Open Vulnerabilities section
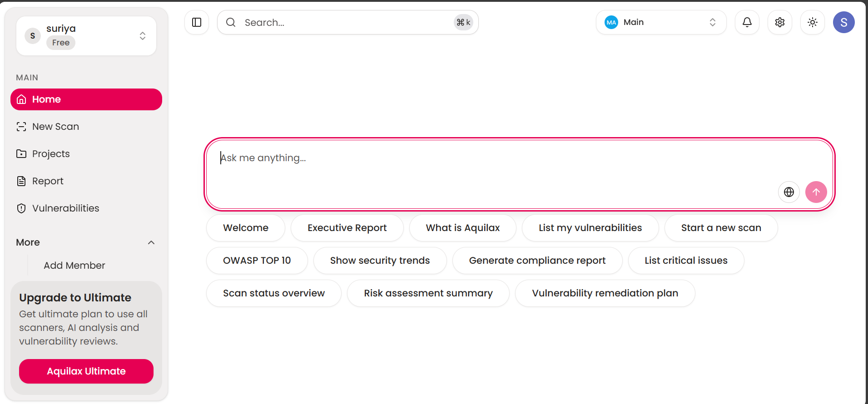Viewport: 868px width, 404px height. 86,208
